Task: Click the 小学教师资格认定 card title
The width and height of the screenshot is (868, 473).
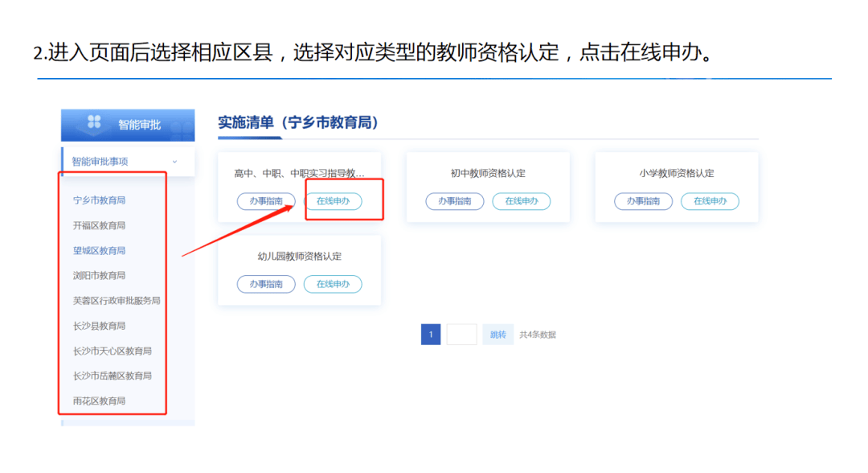Action: click(x=677, y=174)
